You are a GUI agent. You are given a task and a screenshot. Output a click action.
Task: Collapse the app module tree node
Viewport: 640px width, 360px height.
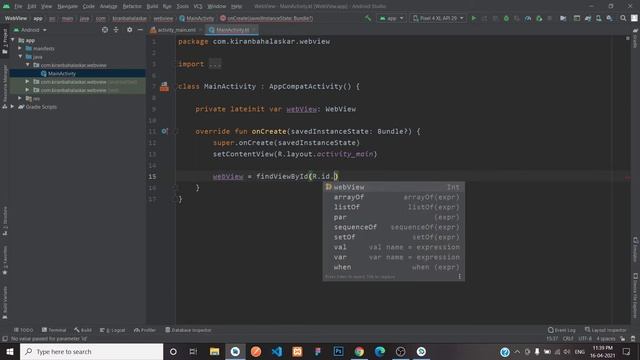click(x=13, y=40)
